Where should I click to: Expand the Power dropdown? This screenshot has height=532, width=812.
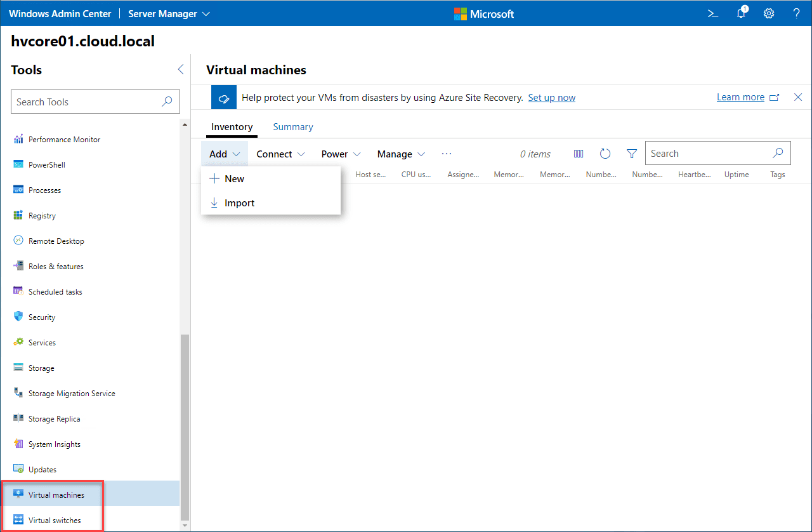click(341, 154)
